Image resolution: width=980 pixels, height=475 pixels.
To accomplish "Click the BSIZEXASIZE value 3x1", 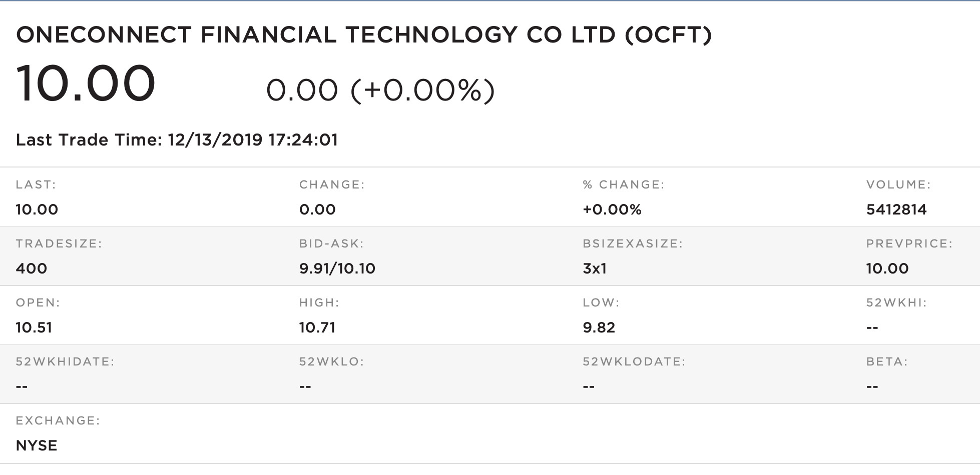I will coord(595,268).
